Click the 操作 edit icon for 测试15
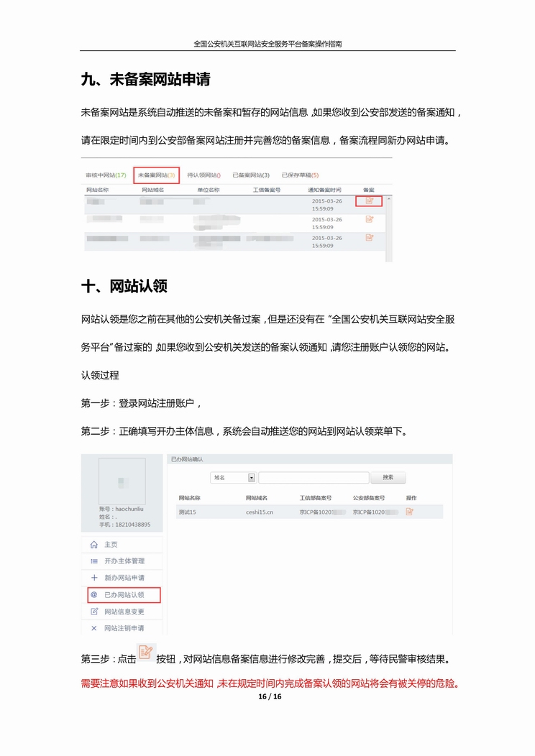This screenshot has width=535, height=756. point(410,512)
